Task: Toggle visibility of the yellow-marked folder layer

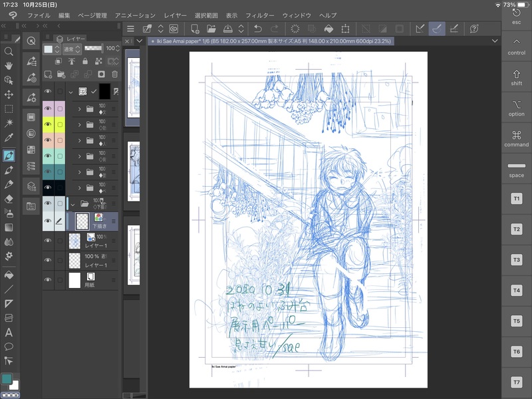Action: click(48, 124)
